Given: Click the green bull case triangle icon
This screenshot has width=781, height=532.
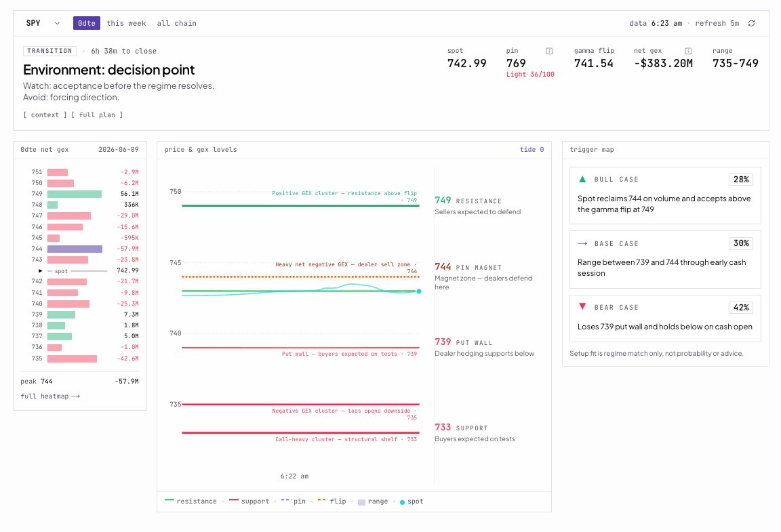Looking at the screenshot, I should tap(582, 179).
